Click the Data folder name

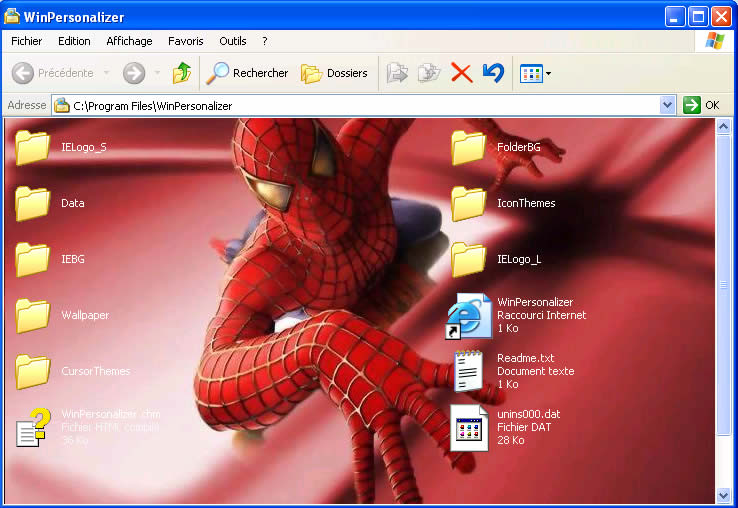click(72, 203)
